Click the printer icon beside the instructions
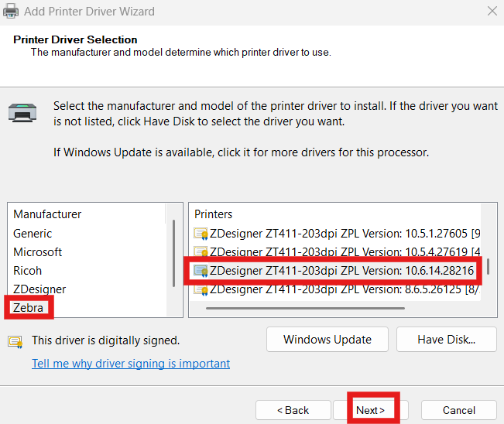This screenshot has width=504, height=424. coord(22,113)
